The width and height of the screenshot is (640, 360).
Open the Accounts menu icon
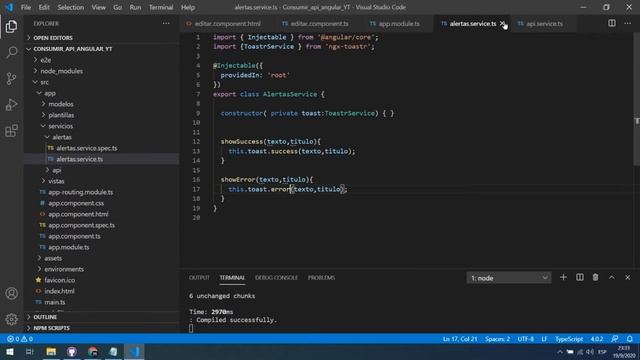click(11, 293)
